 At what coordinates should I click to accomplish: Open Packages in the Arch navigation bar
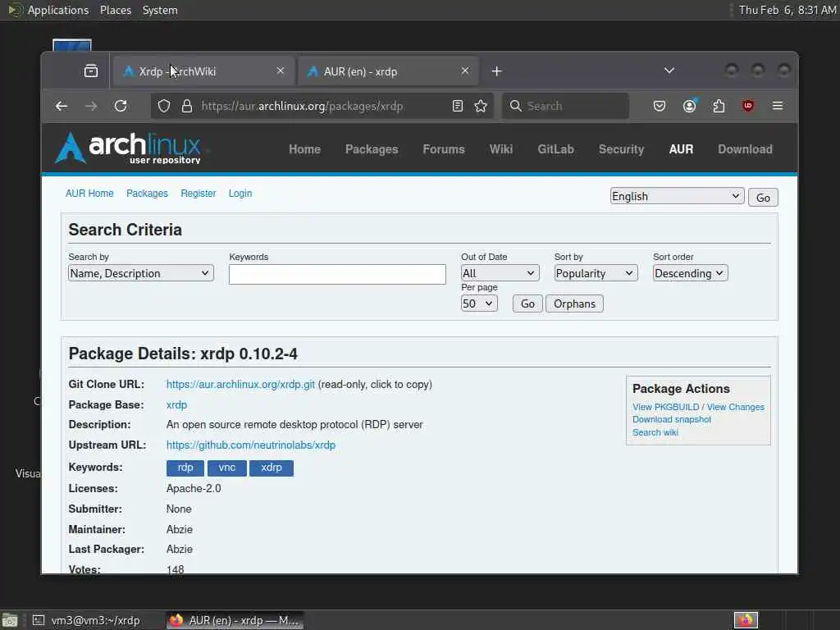pos(372,149)
